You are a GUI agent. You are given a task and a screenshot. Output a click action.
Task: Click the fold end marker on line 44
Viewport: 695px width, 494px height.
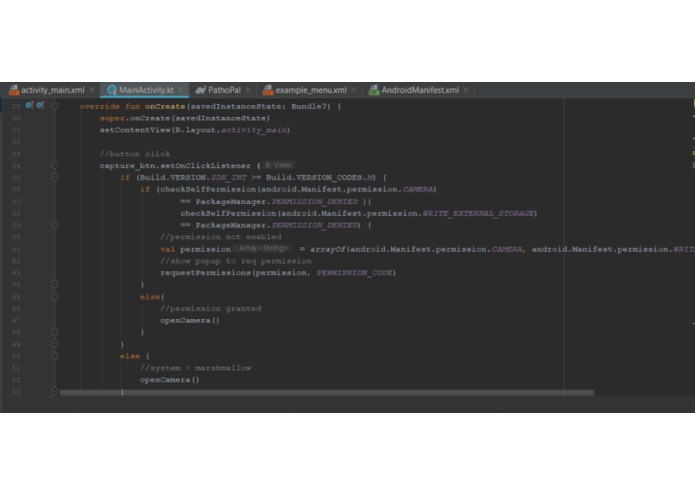(55, 284)
